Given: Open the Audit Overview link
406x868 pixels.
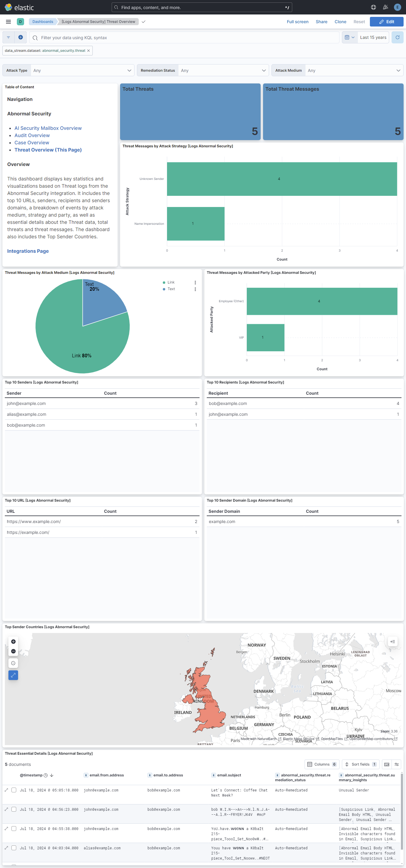Looking at the screenshot, I should tap(32, 136).
